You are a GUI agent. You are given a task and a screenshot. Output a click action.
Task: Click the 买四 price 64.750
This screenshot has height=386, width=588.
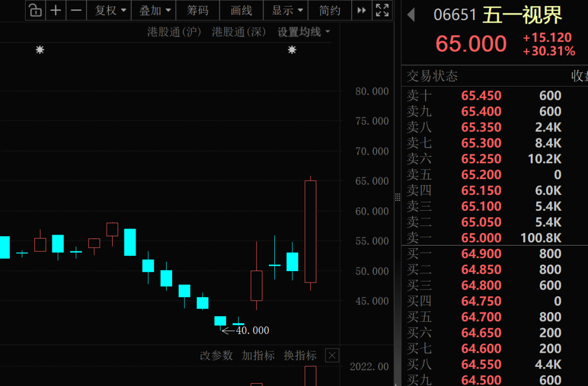pyautogui.click(x=481, y=301)
